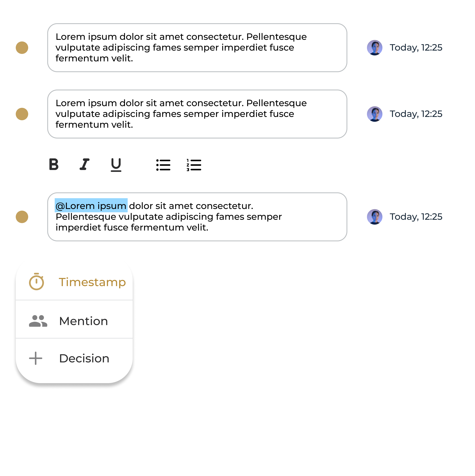This screenshot has width=475, height=476.
Task: Toggle underline formatting
Action: 116,165
